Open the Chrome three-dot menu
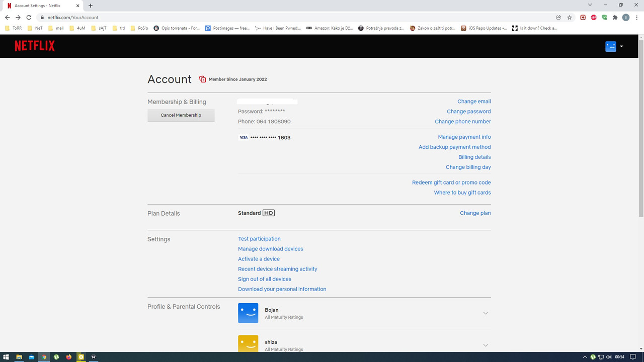 [636, 17]
